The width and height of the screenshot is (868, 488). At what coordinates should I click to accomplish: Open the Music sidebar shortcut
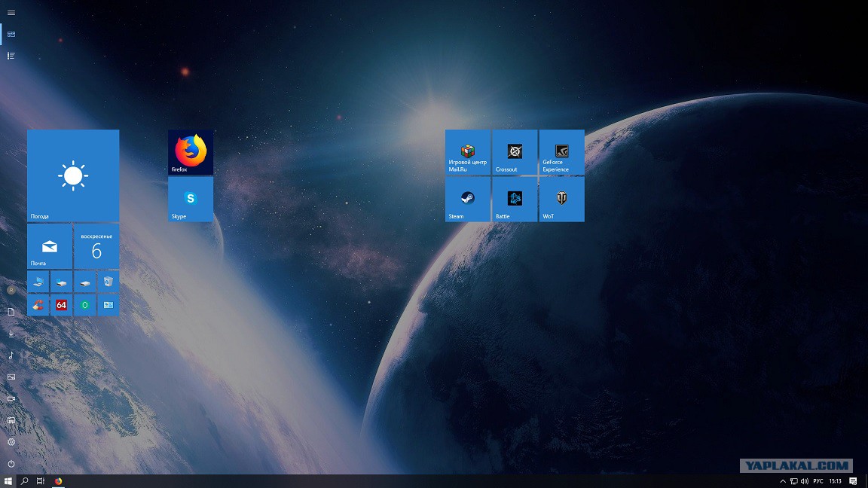click(11, 355)
